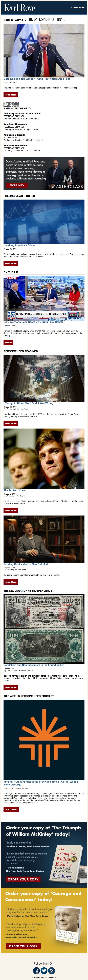This screenshot has height=980, width=88.
Task: Open NJ Governor's Race Heats Up link
Action: click(x=34, y=322)
